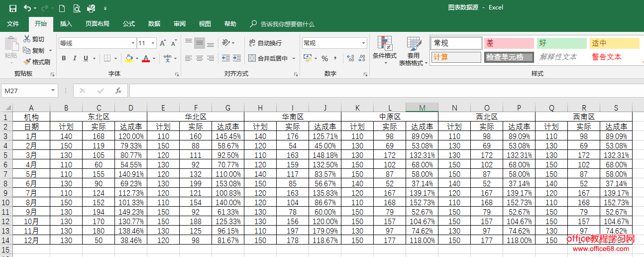Apply the 好 (Good) cell style

pos(562,43)
